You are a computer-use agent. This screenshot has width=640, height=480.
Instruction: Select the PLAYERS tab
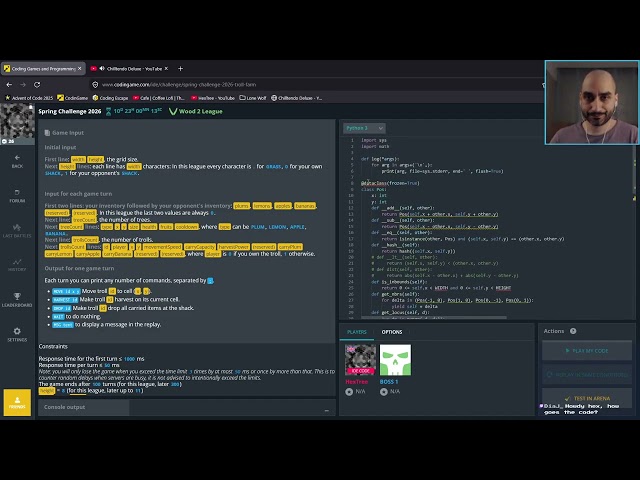[x=356, y=332]
